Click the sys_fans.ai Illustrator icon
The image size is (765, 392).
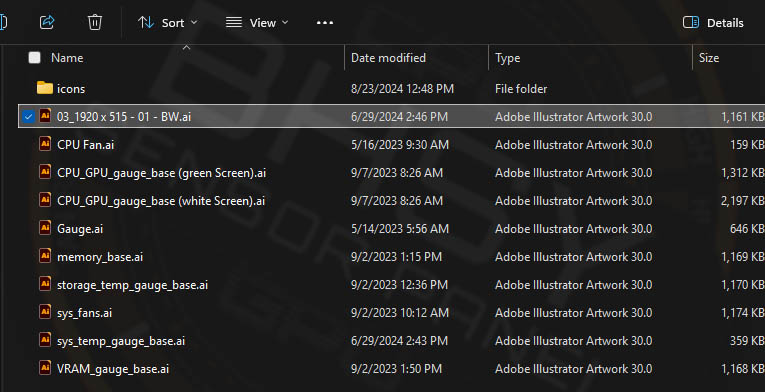(x=45, y=312)
